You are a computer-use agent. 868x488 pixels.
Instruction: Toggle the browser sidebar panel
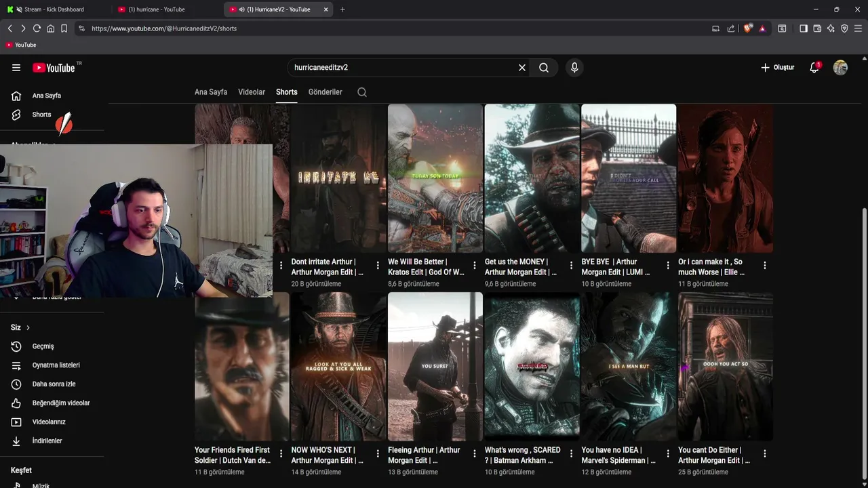pyautogui.click(x=804, y=28)
